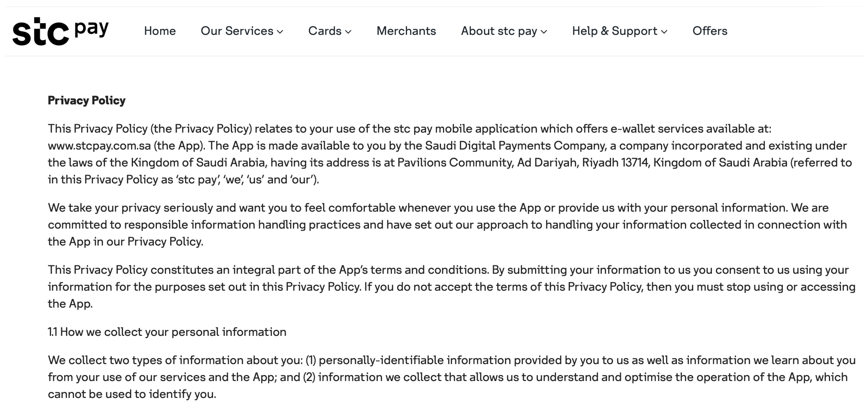Click the www.stcpay.com.sa address text

(x=99, y=146)
